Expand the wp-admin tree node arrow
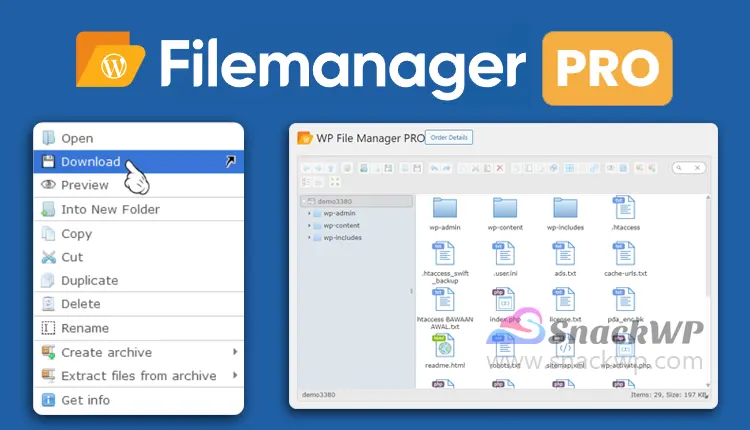Screen dimensions: 750x430 coord(309,213)
